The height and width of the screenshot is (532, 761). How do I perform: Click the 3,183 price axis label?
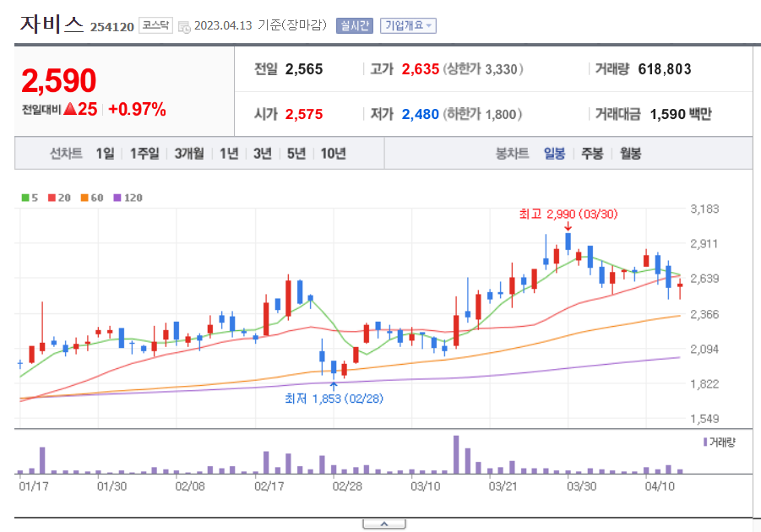(704, 209)
